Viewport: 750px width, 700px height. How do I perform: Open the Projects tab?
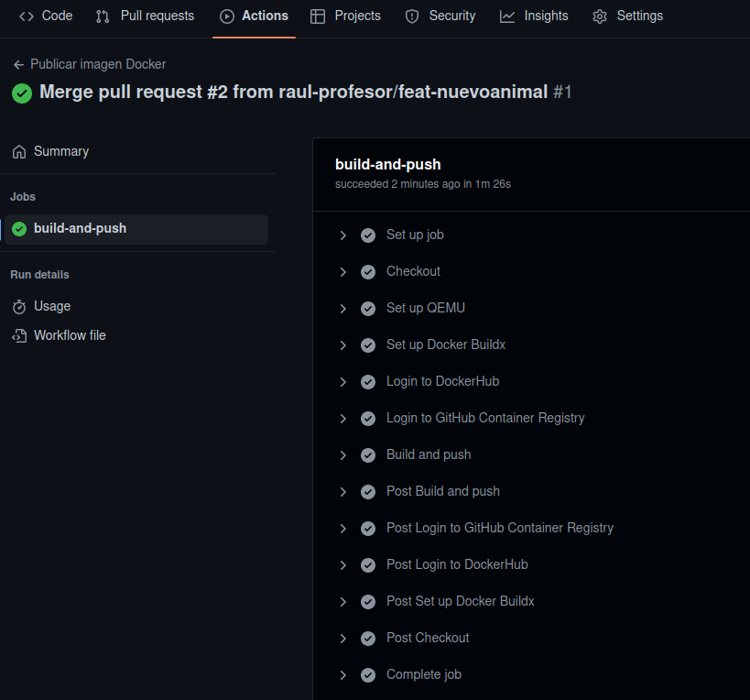pyautogui.click(x=346, y=16)
